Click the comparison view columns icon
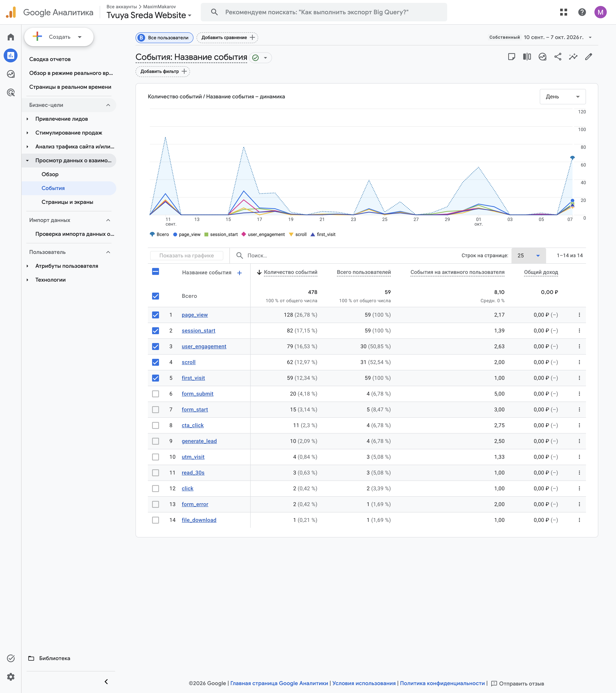 tap(527, 57)
